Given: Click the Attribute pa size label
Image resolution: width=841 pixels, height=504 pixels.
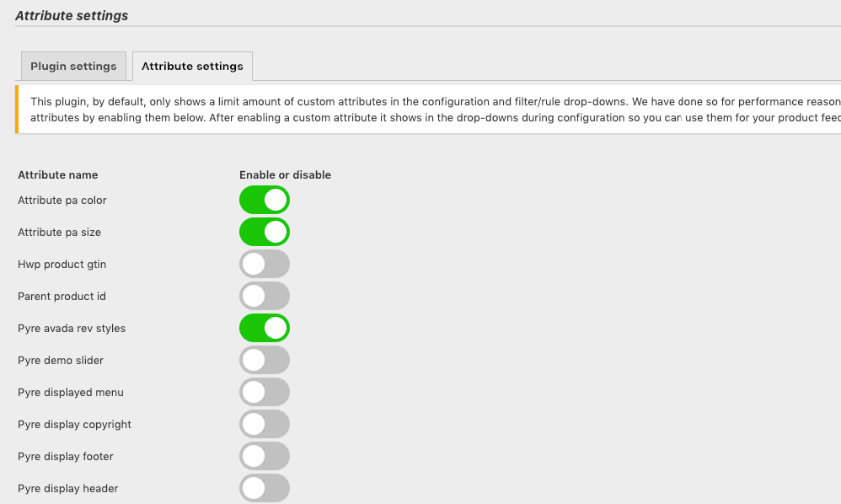Looking at the screenshot, I should point(58,232).
